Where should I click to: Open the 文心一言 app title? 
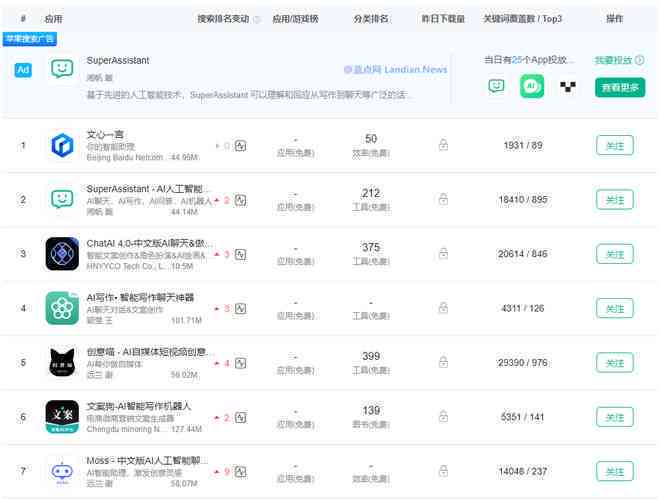point(105,135)
